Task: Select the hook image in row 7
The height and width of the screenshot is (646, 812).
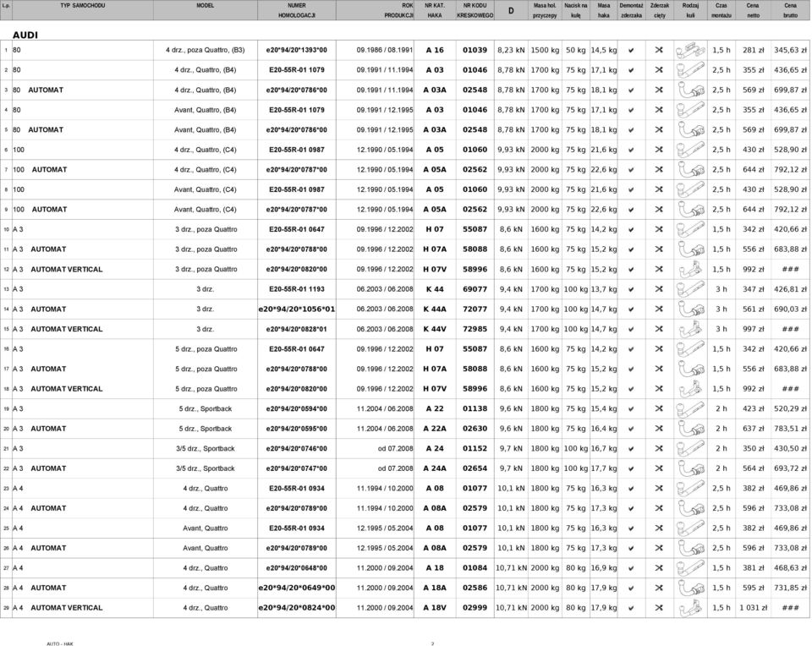Action: point(690,170)
